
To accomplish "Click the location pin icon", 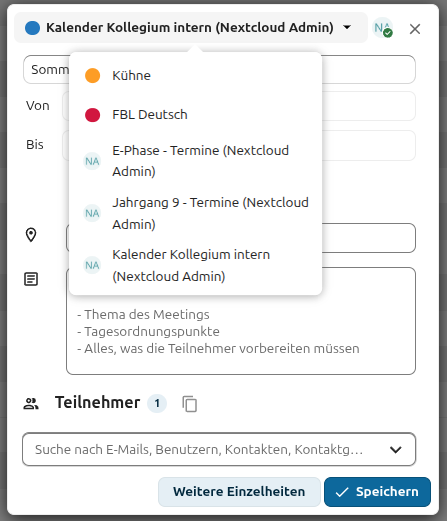I will click(31, 235).
